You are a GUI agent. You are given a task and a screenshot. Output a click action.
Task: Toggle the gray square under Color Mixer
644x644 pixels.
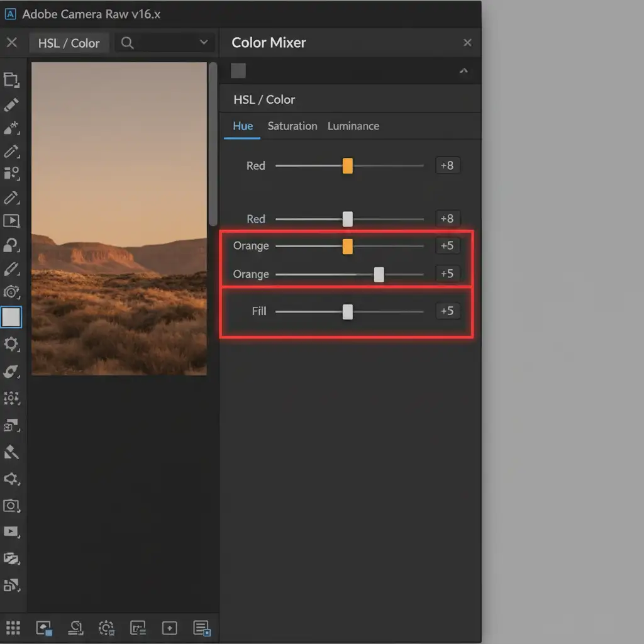coord(238,70)
